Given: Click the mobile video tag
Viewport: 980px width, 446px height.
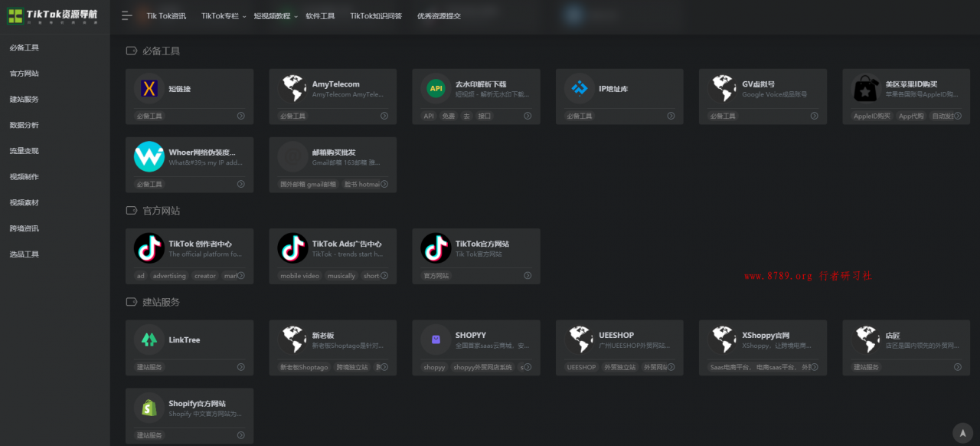Looking at the screenshot, I should coord(300,275).
